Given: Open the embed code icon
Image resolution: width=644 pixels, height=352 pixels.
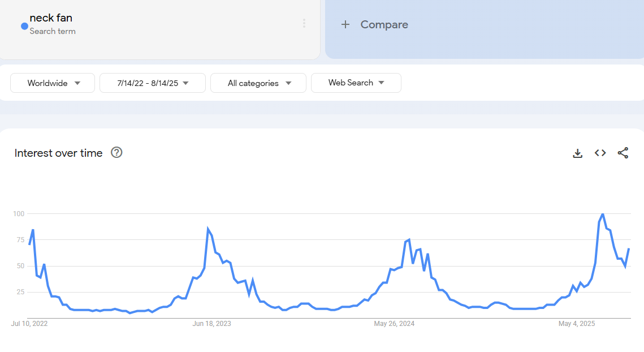Looking at the screenshot, I should pos(600,153).
